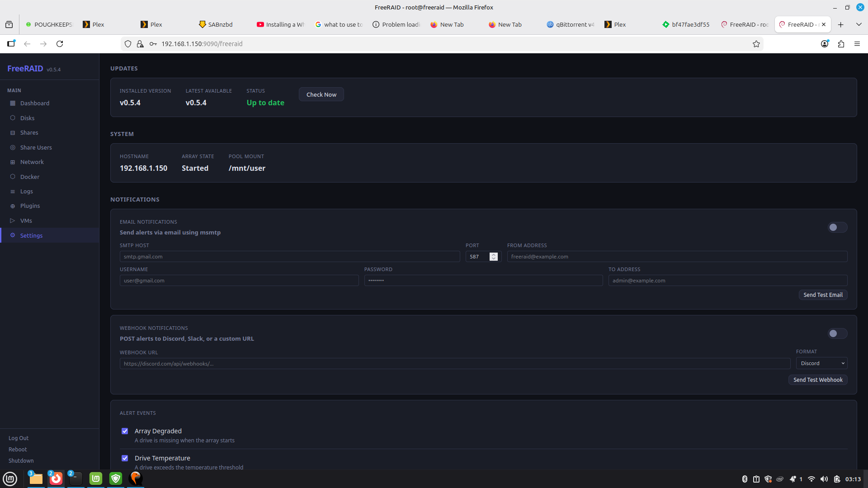
Task: Click the Network sidebar icon
Action: tap(13, 162)
